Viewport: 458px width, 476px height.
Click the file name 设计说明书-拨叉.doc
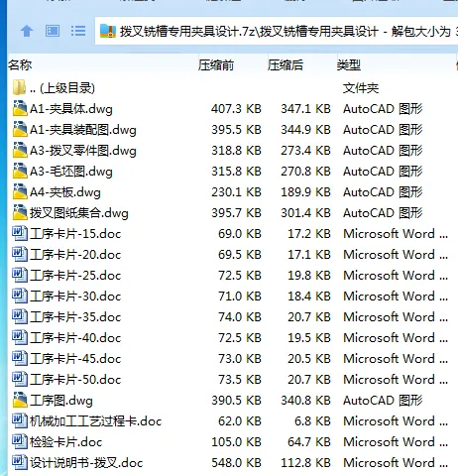pos(86,463)
